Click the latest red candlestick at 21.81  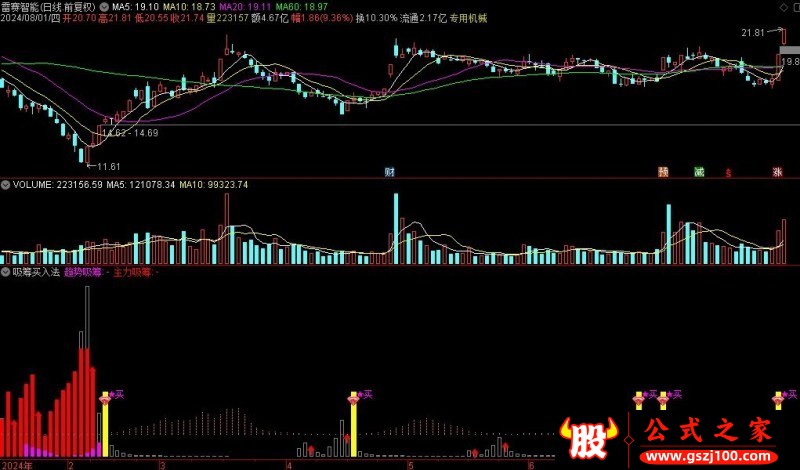(x=784, y=38)
